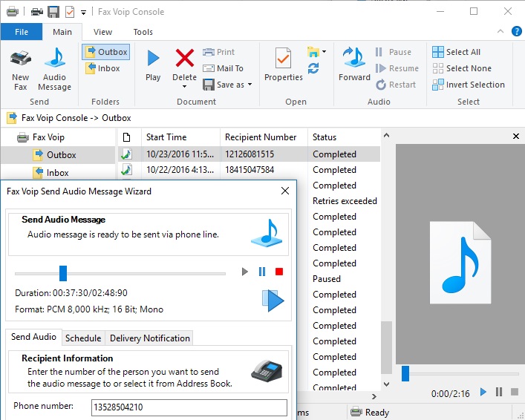Screen dimensions: 525x420
Task: Open the quick access toolbar customize dropdown
Action: [83, 13]
